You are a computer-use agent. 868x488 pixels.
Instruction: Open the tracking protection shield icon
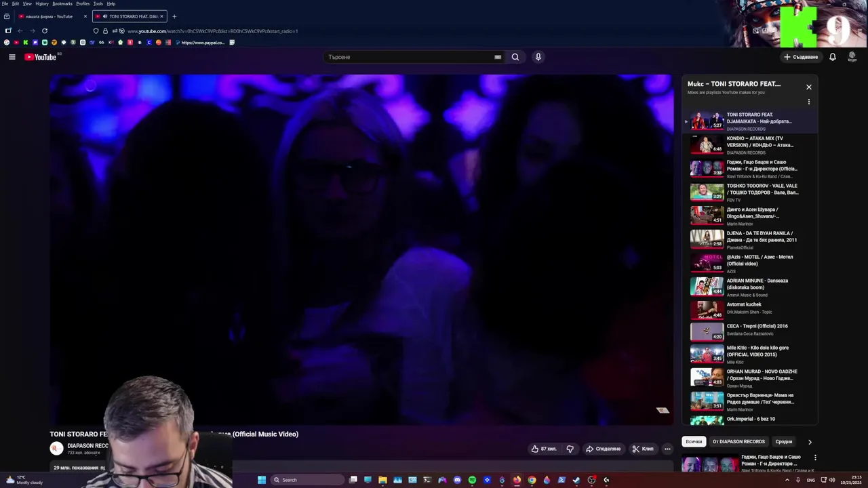coord(96,31)
